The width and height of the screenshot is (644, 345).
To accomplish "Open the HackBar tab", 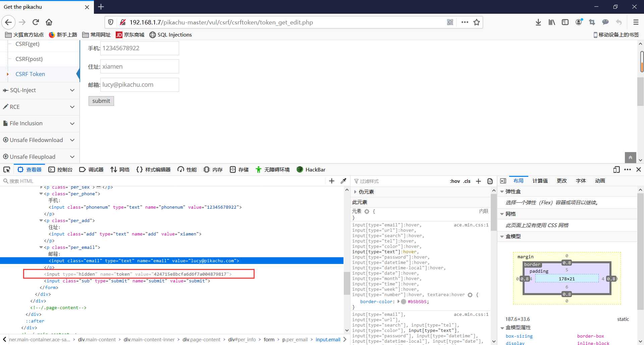I will [311, 170].
